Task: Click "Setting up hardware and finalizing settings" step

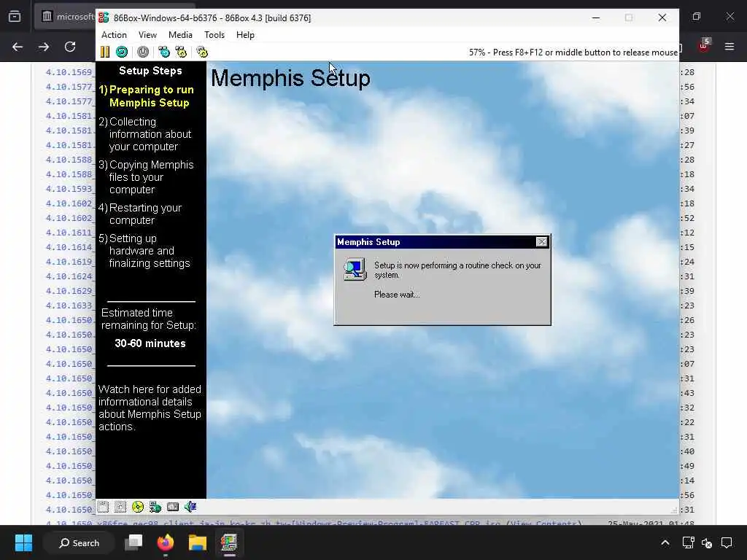Action: [x=144, y=251]
